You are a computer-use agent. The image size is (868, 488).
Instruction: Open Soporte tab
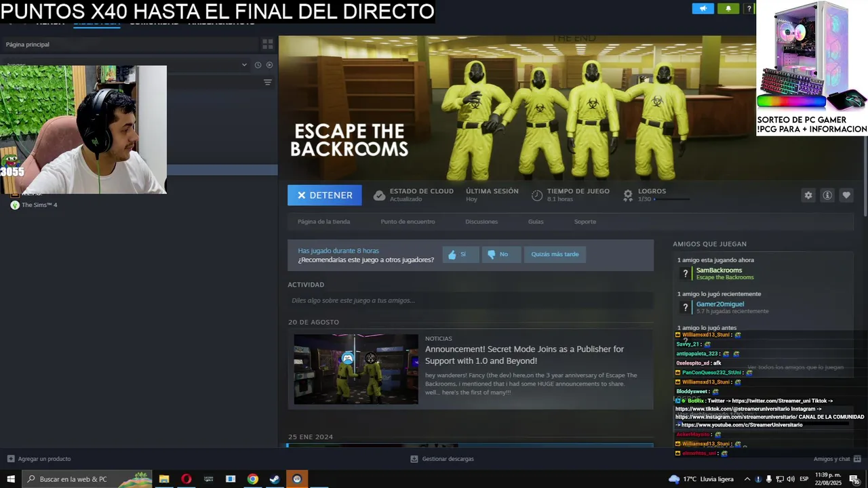point(585,222)
